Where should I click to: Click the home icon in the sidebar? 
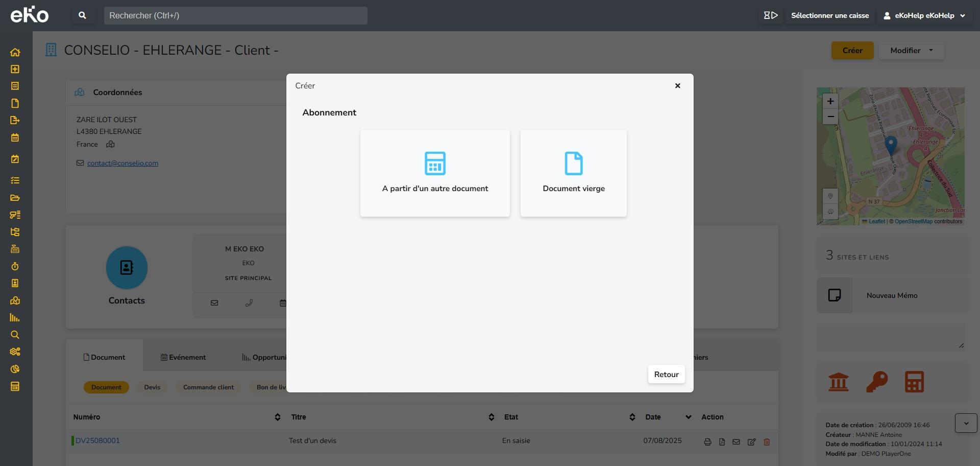click(x=15, y=52)
